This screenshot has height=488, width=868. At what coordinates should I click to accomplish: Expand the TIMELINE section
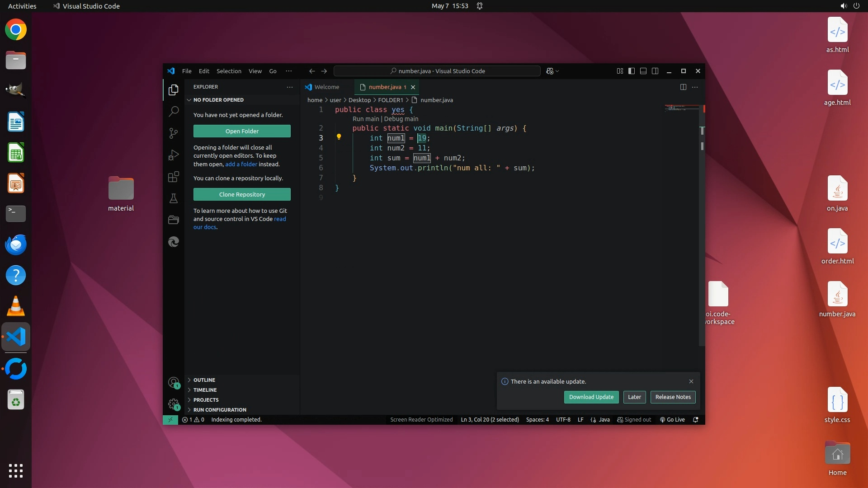[x=205, y=390]
